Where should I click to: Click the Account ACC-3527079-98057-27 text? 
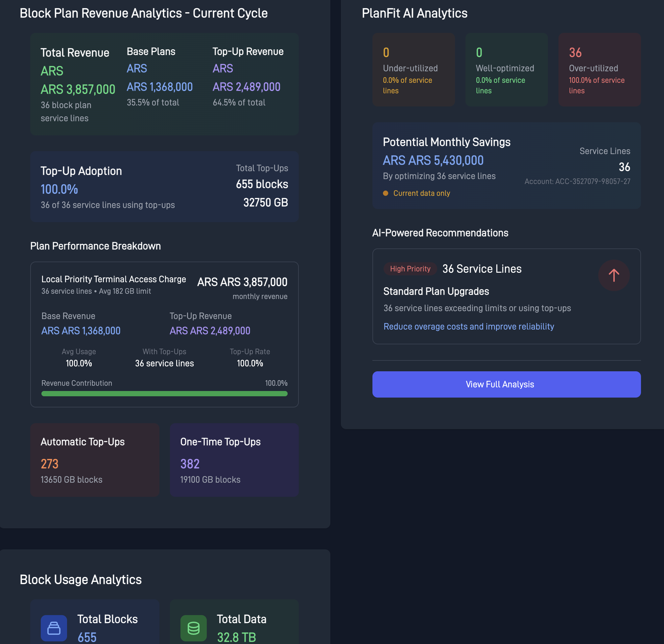(577, 181)
